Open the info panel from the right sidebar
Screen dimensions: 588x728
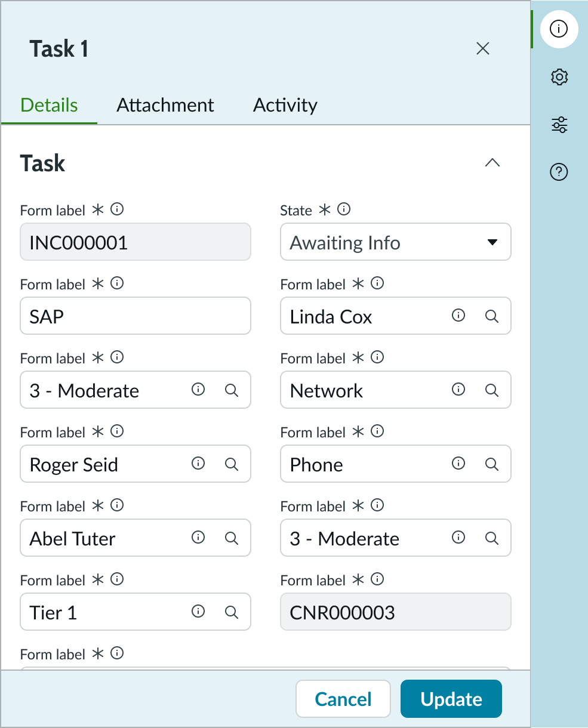pyautogui.click(x=558, y=29)
